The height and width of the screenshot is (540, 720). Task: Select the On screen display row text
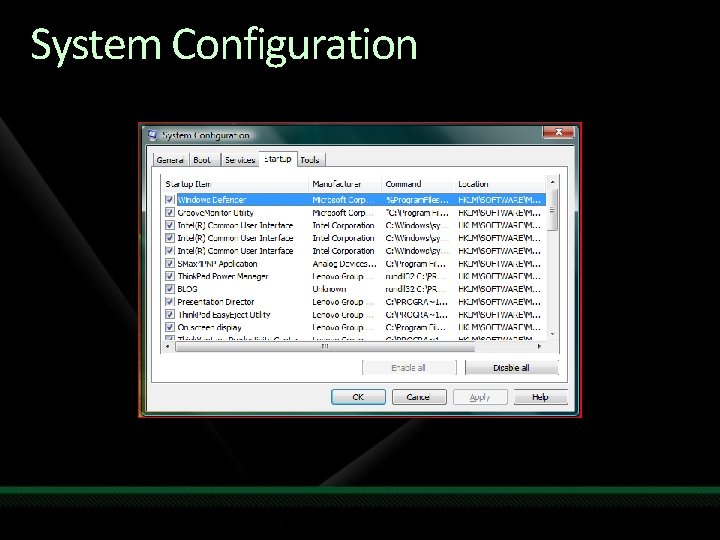tap(209, 327)
